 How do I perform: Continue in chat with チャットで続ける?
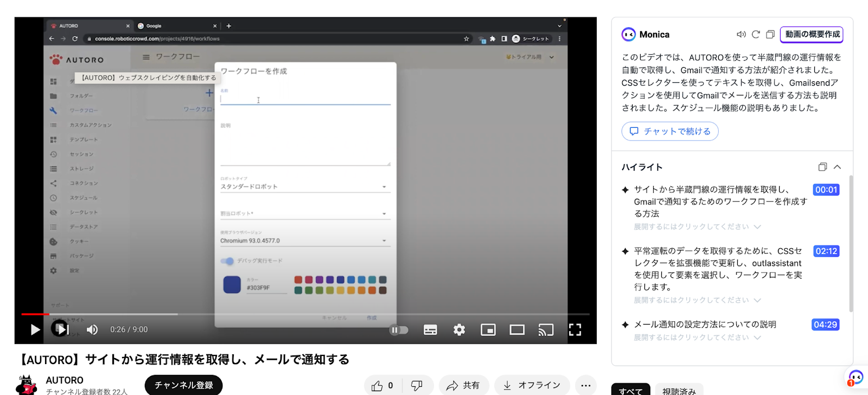pyautogui.click(x=670, y=131)
